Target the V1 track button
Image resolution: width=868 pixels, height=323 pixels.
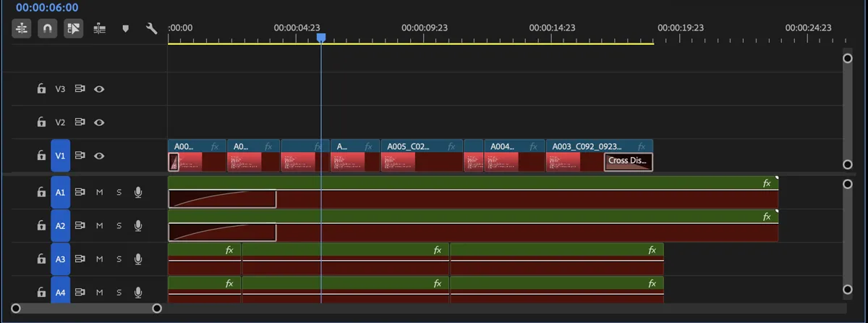61,156
